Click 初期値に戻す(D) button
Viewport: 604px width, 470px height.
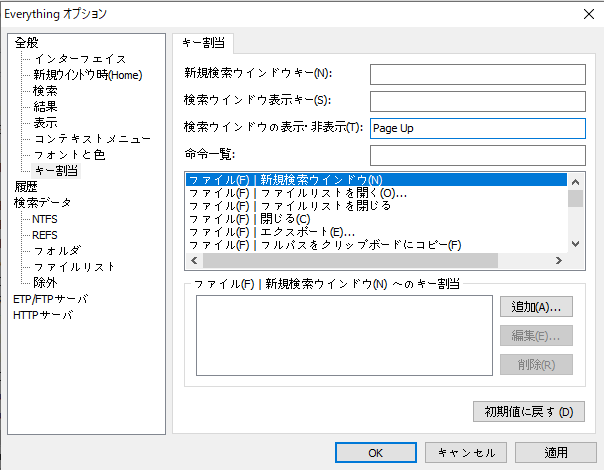(529, 411)
